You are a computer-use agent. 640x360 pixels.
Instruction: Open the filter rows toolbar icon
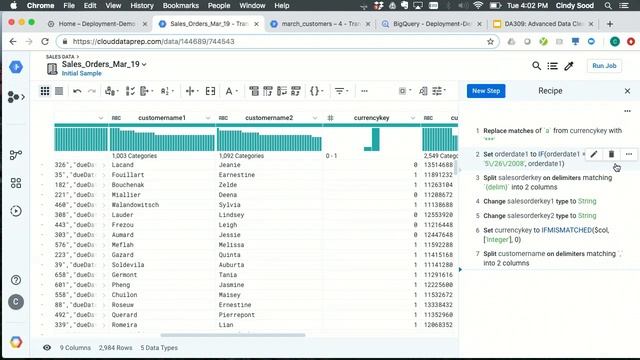pyautogui.click(x=341, y=91)
